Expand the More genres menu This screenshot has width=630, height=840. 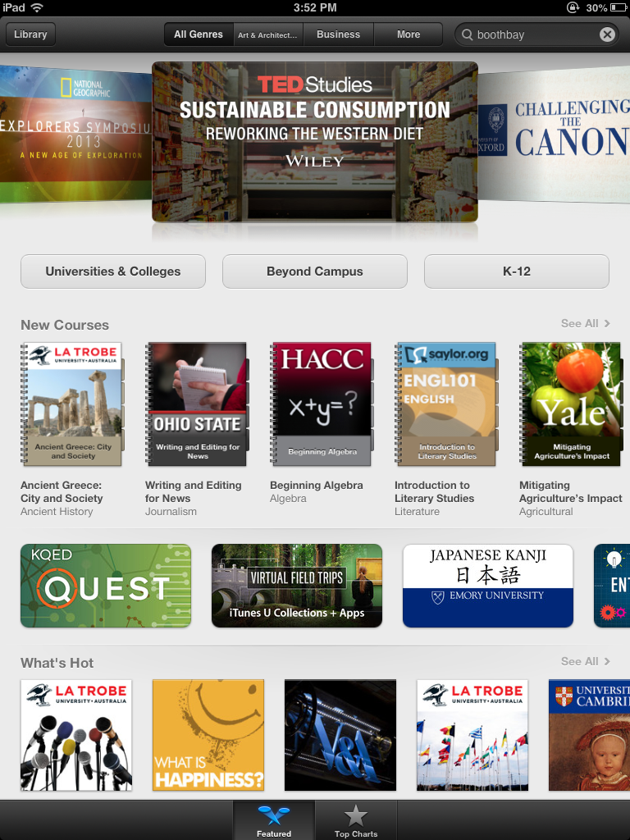[x=409, y=34]
